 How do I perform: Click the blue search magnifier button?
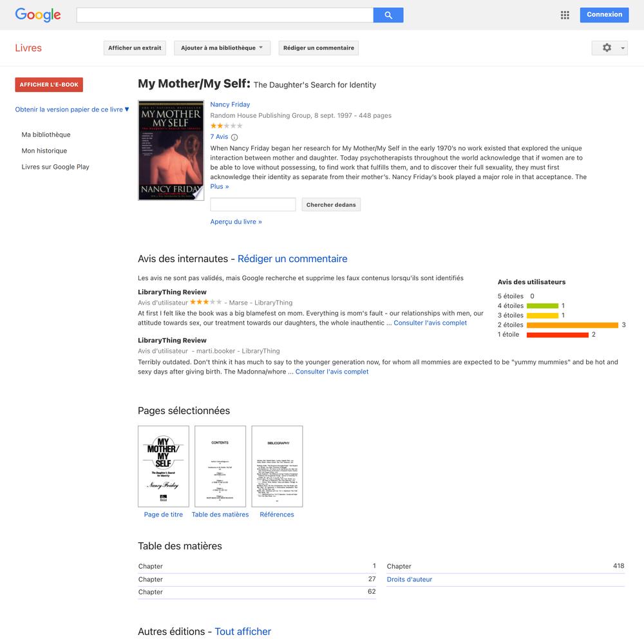(388, 15)
